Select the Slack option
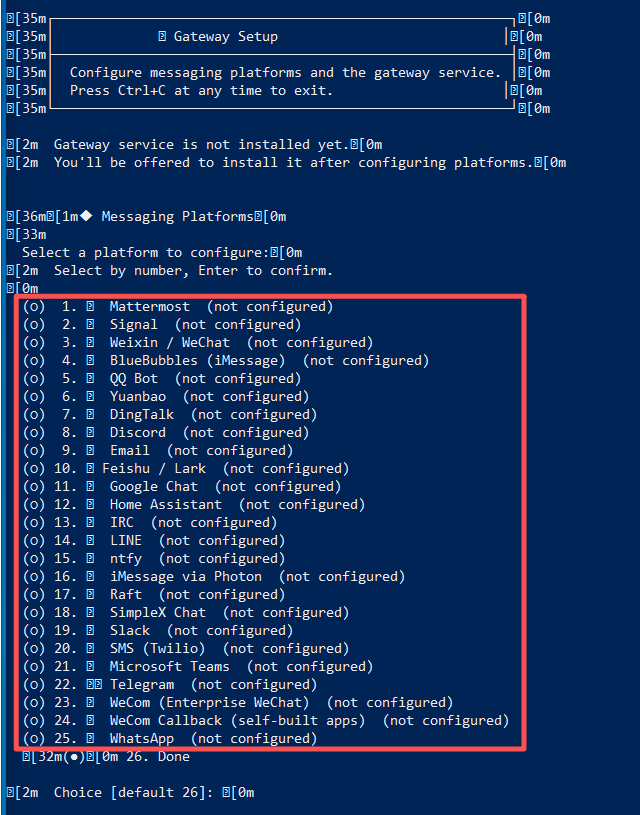 point(158,630)
